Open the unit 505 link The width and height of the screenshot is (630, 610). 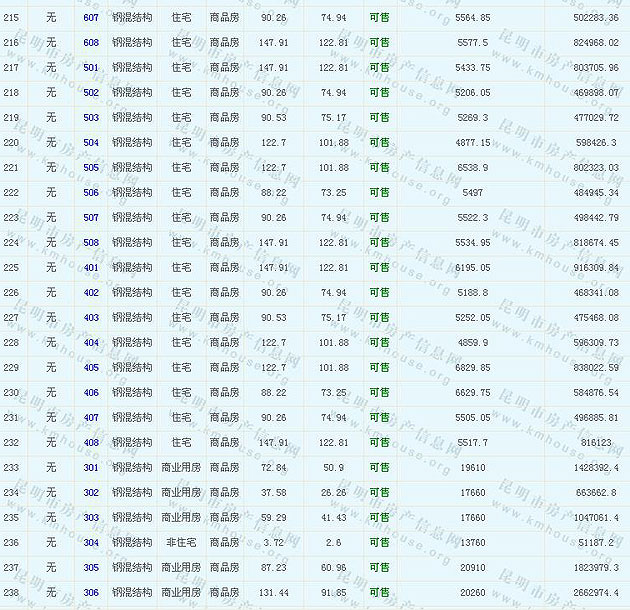click(91, 168)
